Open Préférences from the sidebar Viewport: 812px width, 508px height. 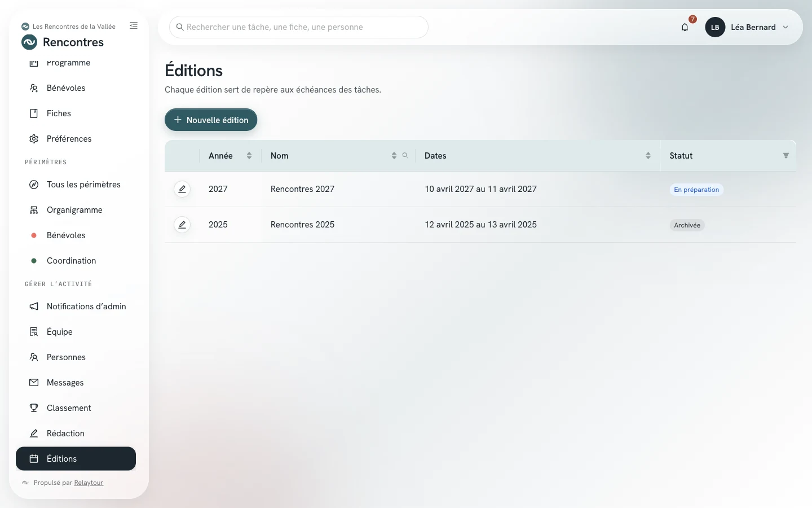[76, 139]
